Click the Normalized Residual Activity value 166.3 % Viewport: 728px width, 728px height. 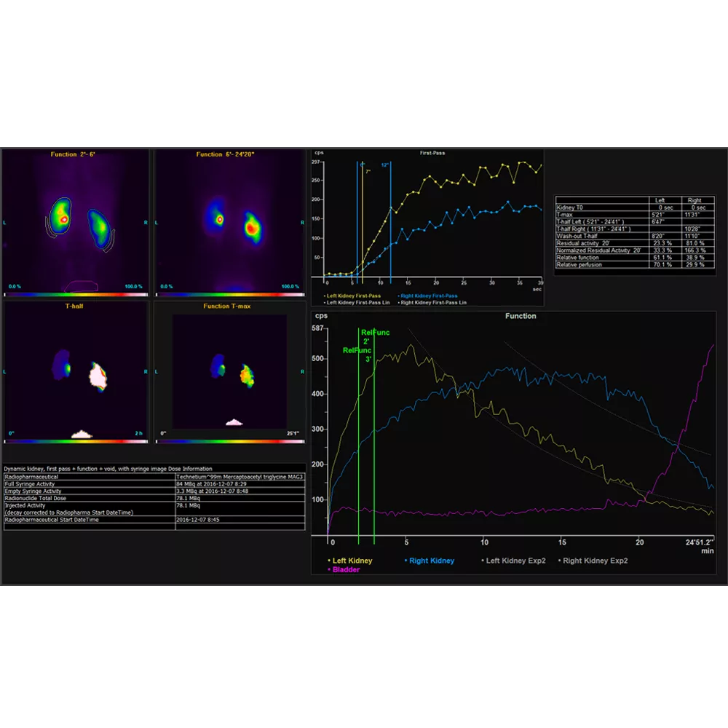click(x=695, y=250)
